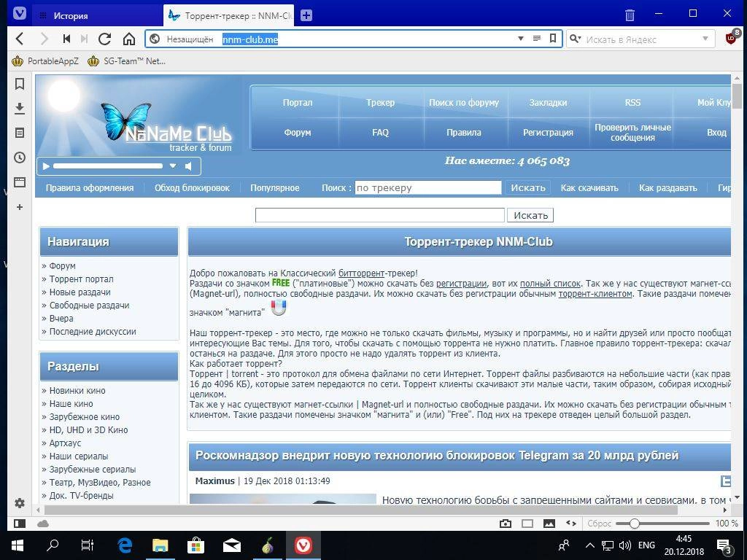This screenshot has height=560, width=747.
Task: Switch to the Торрент-трекер NNM-Club tab
Action: 228,16
